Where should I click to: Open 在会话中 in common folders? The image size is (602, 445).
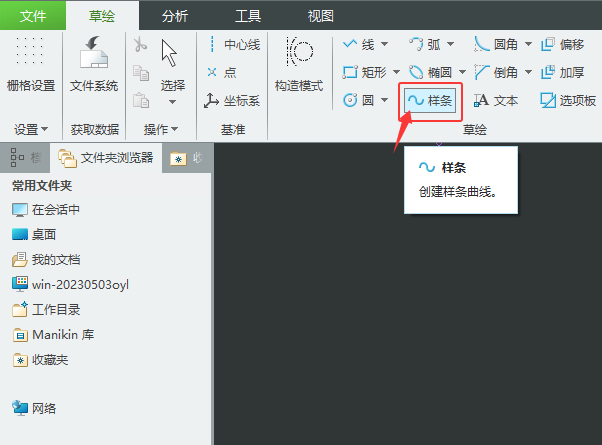(x=46, y=210)
